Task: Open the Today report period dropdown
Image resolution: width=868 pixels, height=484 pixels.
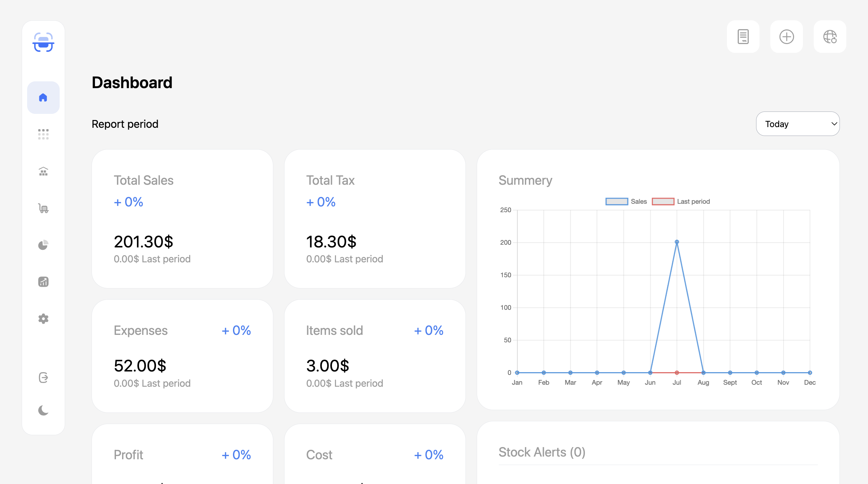Action: coord(797,124)
